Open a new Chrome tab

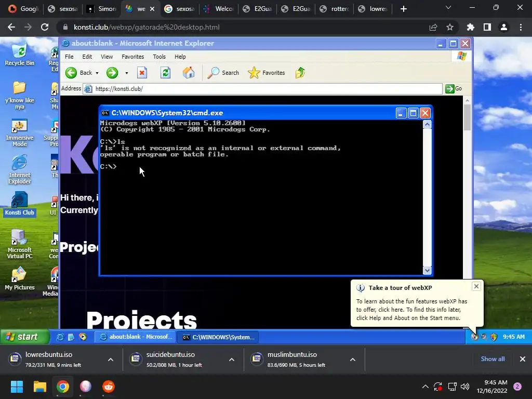403,9
